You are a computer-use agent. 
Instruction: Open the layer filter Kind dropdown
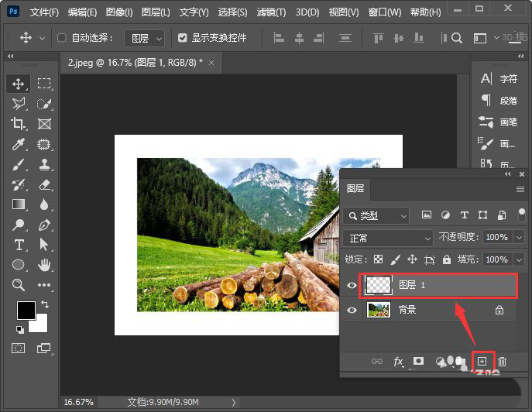click(376, 215)
